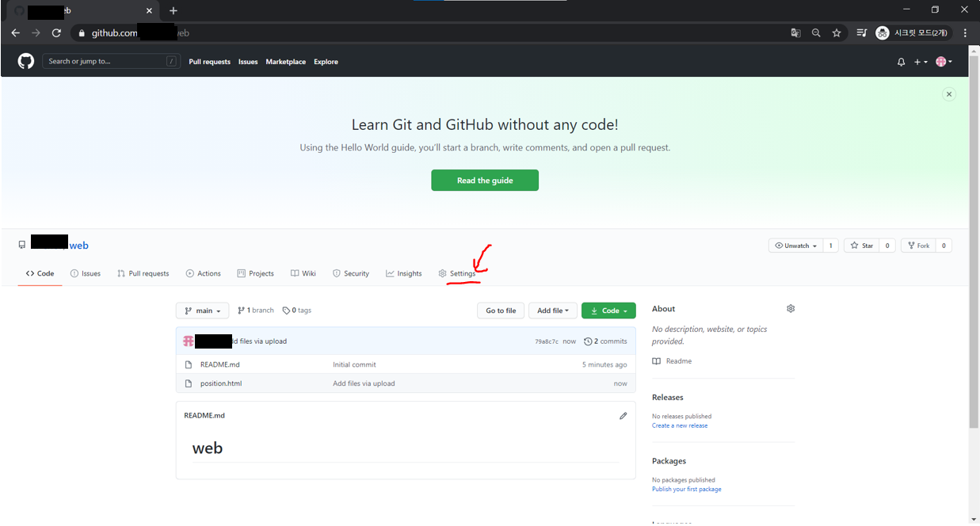Bookmark page with star icon
Viewport: 980px width, 526px height.
[x=837, y=33]
